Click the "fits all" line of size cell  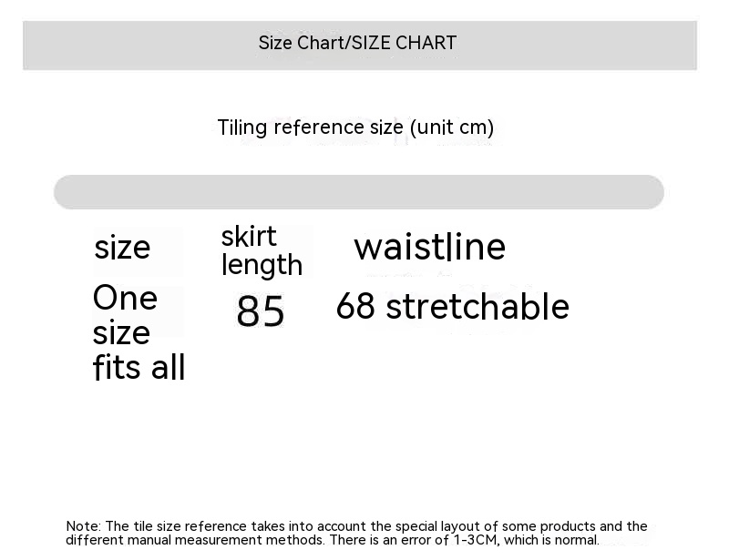pos(139,368)
